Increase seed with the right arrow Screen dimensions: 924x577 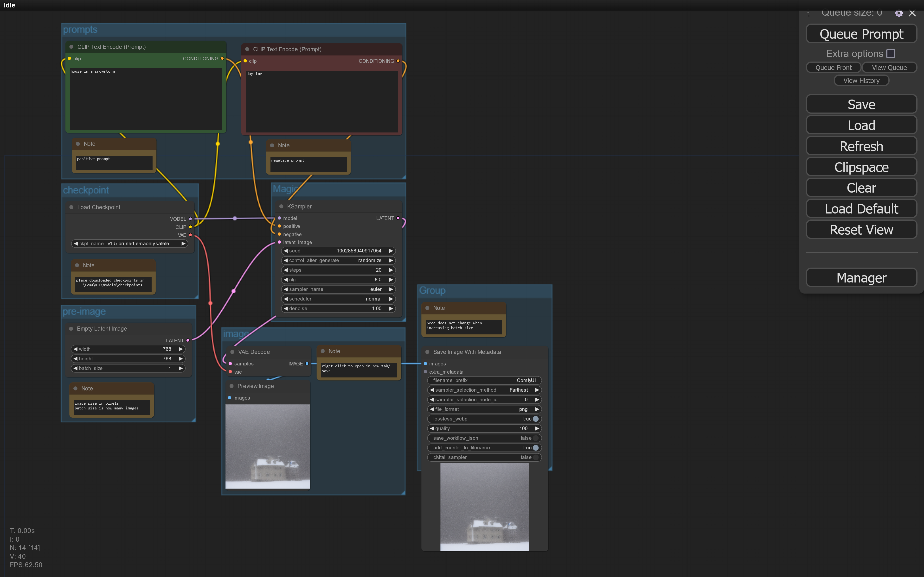click(391, 251)
